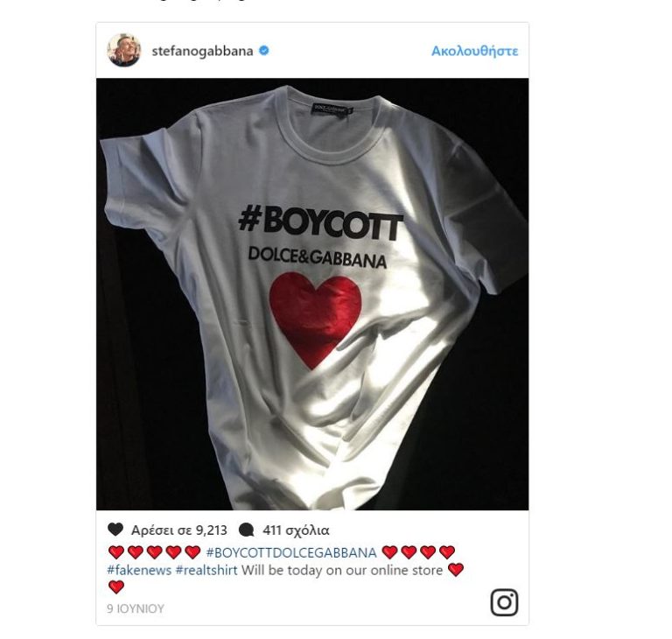Open the "411 σχόλια" comments link
The height and width of the screenshot is (639, 672).
296,530
